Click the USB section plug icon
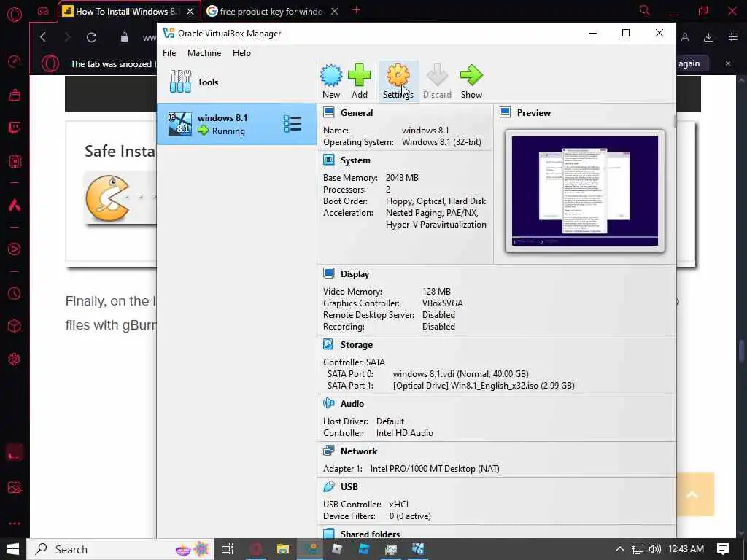The height and width of the screenshot is (560, 747). pyautogui.click(x=329, y=486)
